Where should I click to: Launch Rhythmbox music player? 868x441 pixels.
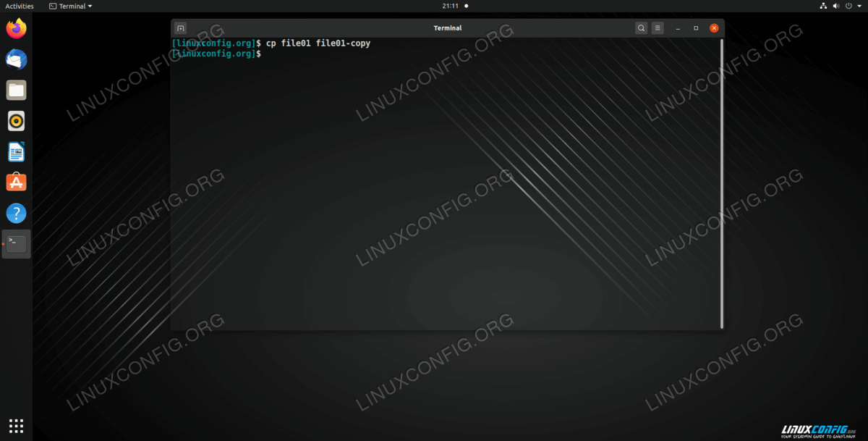16,120
